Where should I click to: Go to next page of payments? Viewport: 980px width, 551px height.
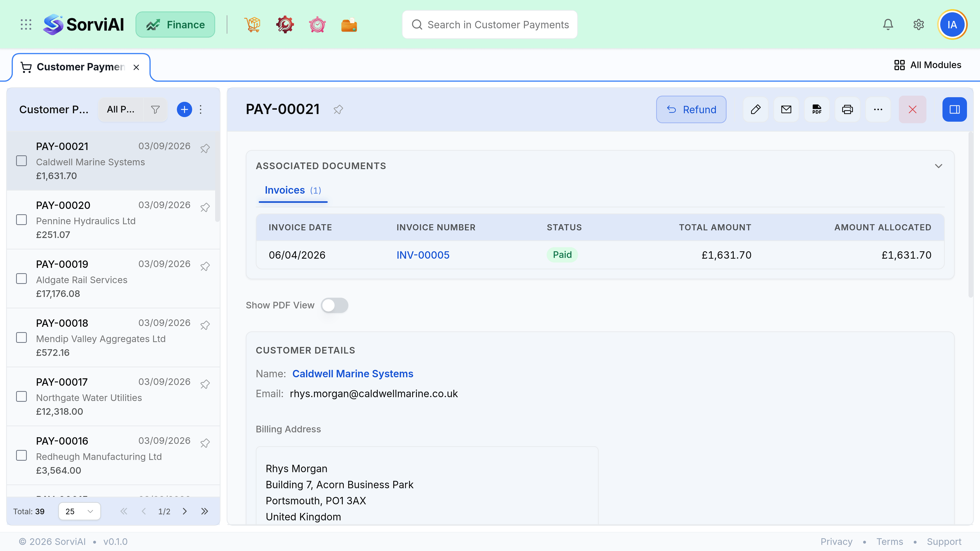coord(185,511)
